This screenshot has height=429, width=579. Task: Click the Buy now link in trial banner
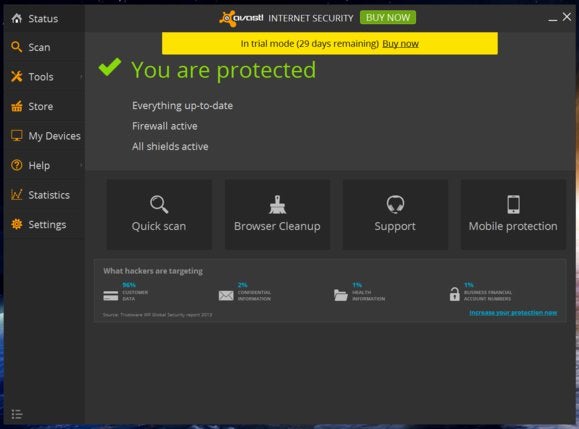click(400, 44)
